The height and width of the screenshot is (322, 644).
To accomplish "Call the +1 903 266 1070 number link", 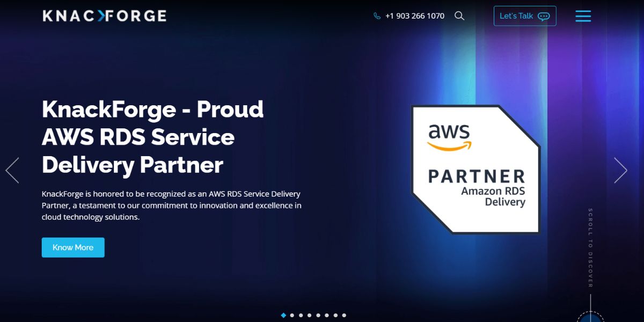I will [x=414, y=16].
